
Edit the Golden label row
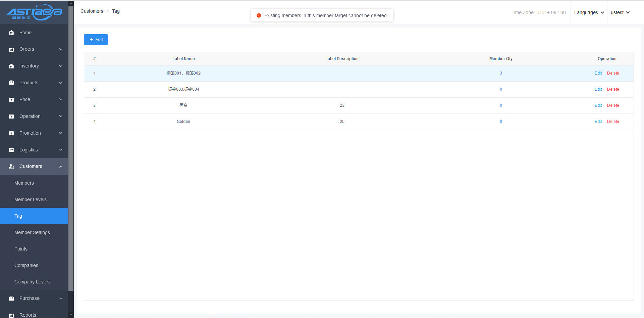tap(598, 122)
